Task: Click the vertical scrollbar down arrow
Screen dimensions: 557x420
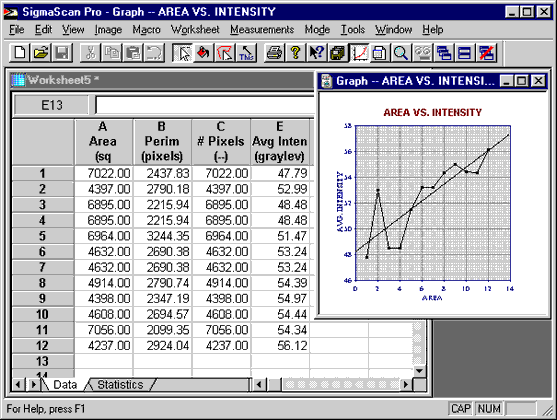Action: pos(420,371)
